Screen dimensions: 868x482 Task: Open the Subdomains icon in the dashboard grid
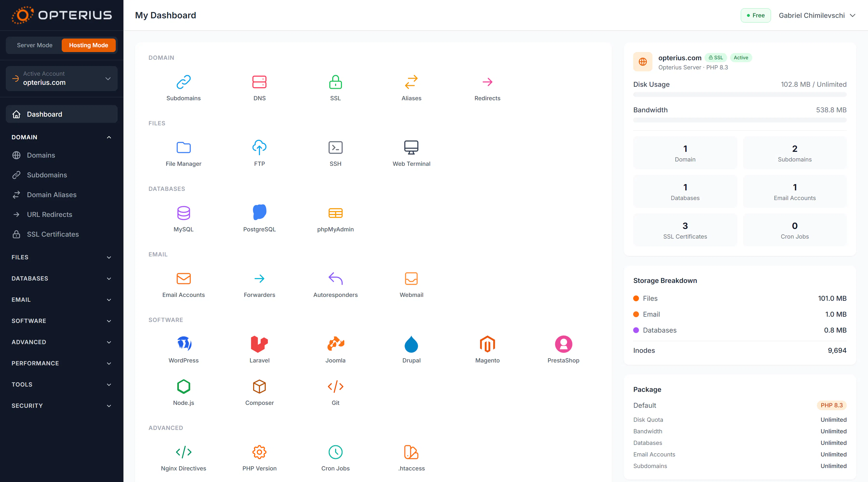pos(183,82)
